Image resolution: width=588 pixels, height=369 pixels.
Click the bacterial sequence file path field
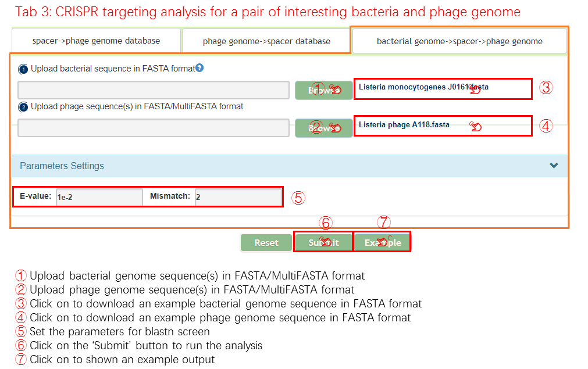click(154, 90)
